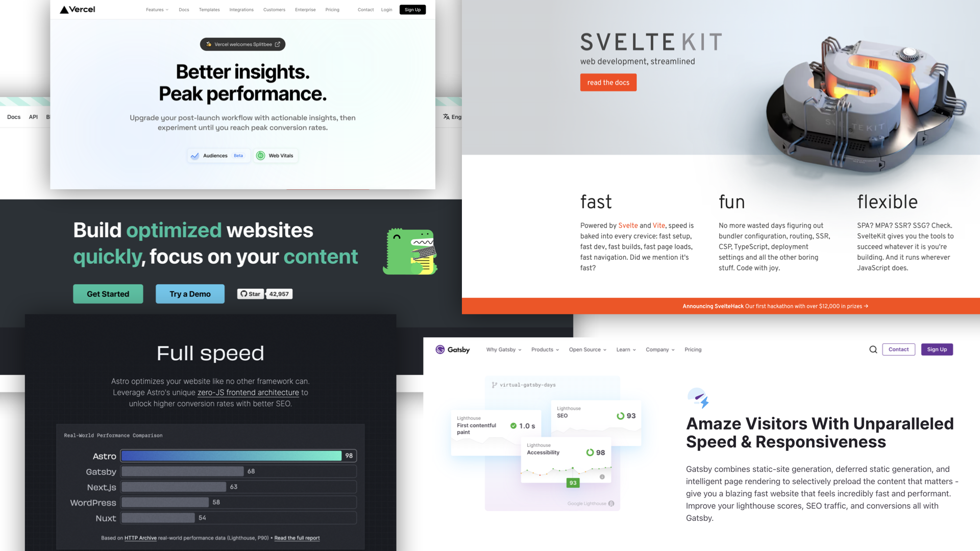Click the 'Try a Demo' link on Astro
The width and height of the screenshot is (980, 551).
(190, 293)
